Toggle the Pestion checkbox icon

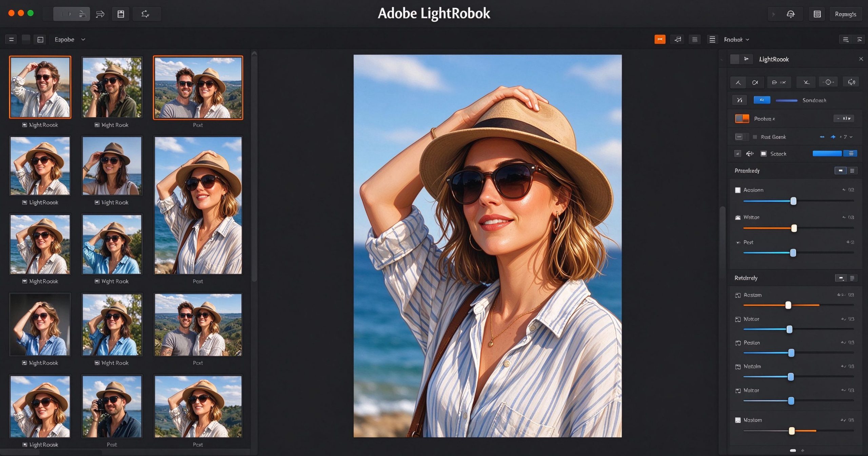pos(737,343)
